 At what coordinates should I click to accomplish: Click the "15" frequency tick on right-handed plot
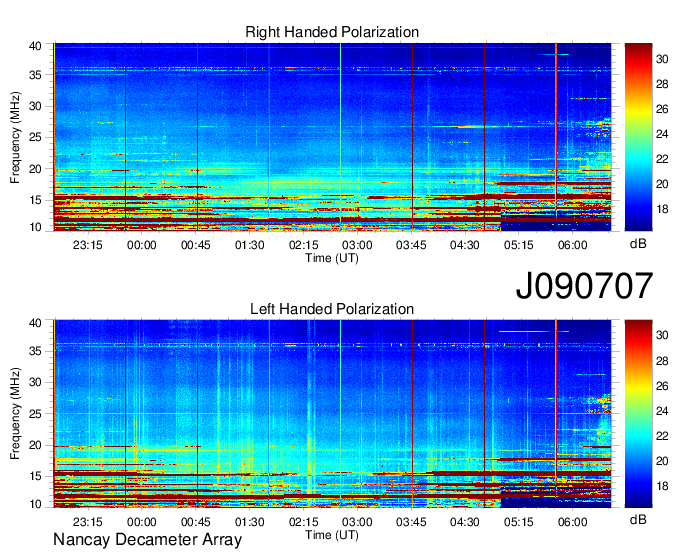click(x=35, y=200)
